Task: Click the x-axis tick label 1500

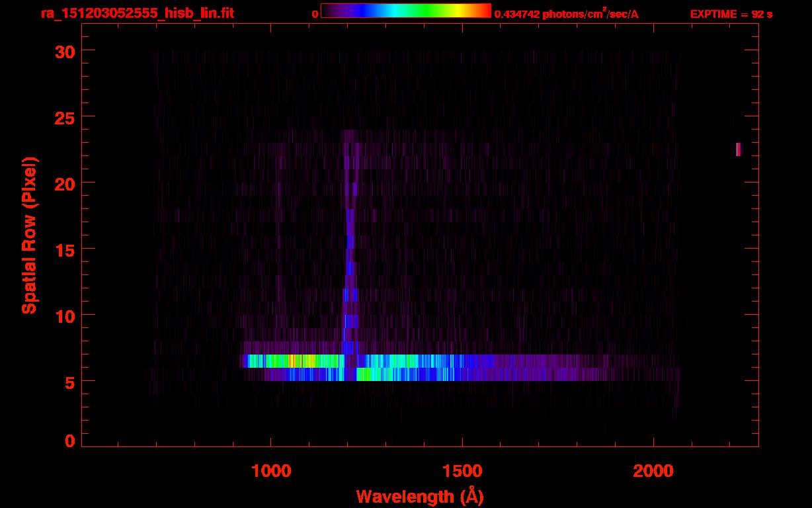Action: [462, 470]
